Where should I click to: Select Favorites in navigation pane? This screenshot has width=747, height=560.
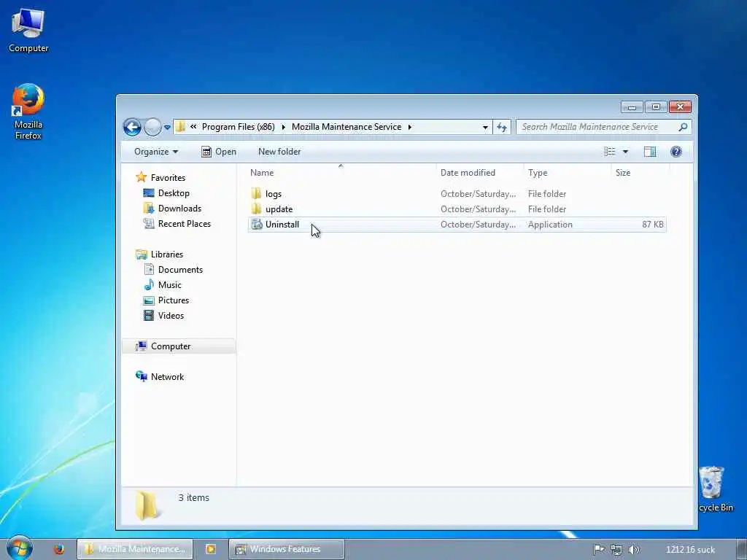168,178
